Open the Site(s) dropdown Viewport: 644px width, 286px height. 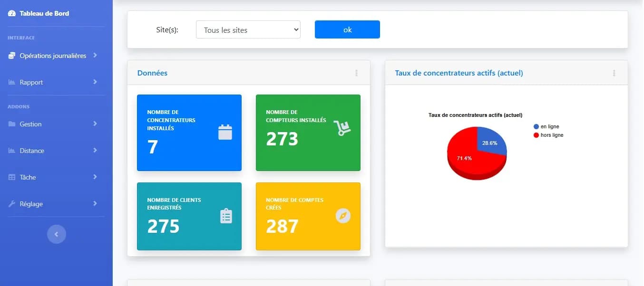coord(248,29)
